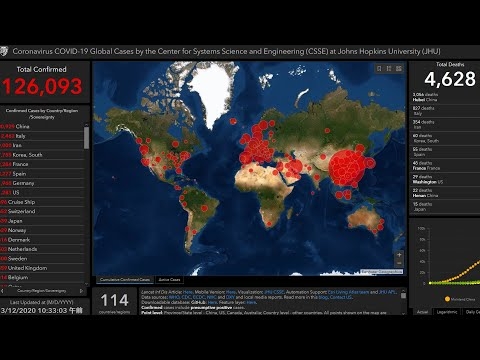Open the CDC data source link
Image resolution: width=480 pixels, height=360 pixels.
[186, 297]
